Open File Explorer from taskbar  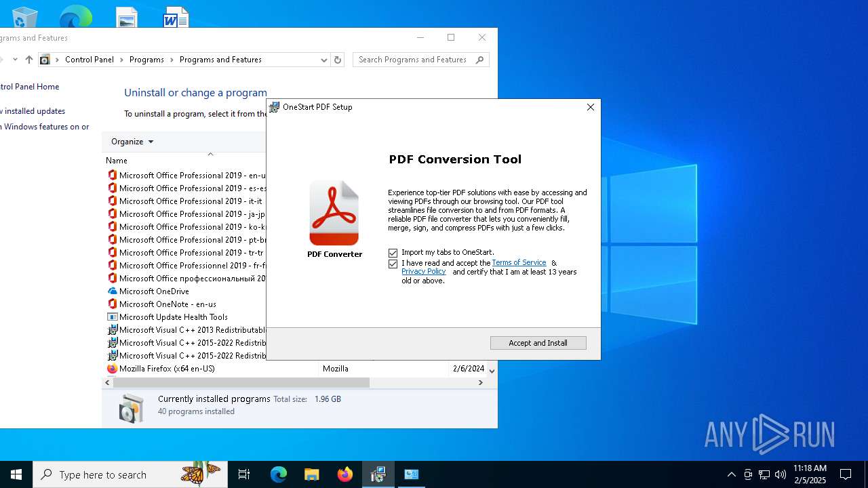[x=311, y=474]
